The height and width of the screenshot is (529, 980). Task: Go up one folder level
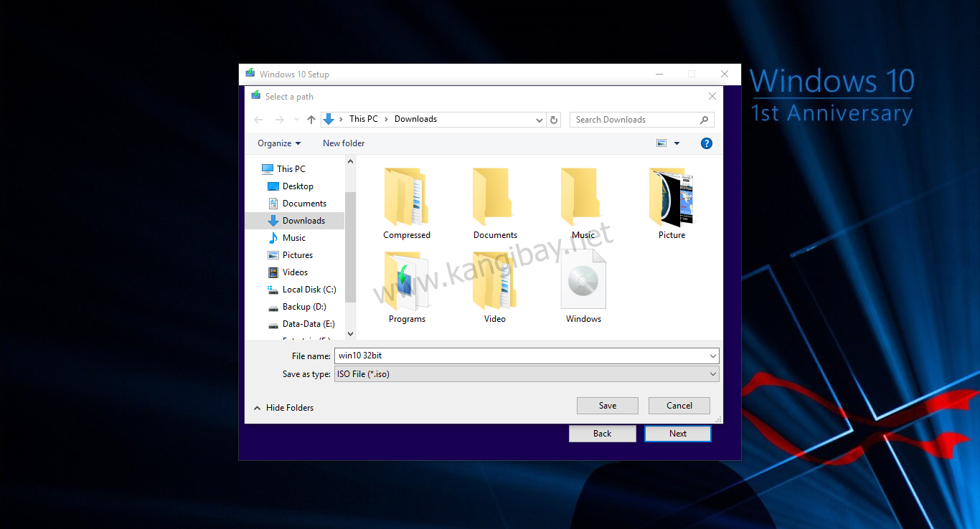pos(311,120)
